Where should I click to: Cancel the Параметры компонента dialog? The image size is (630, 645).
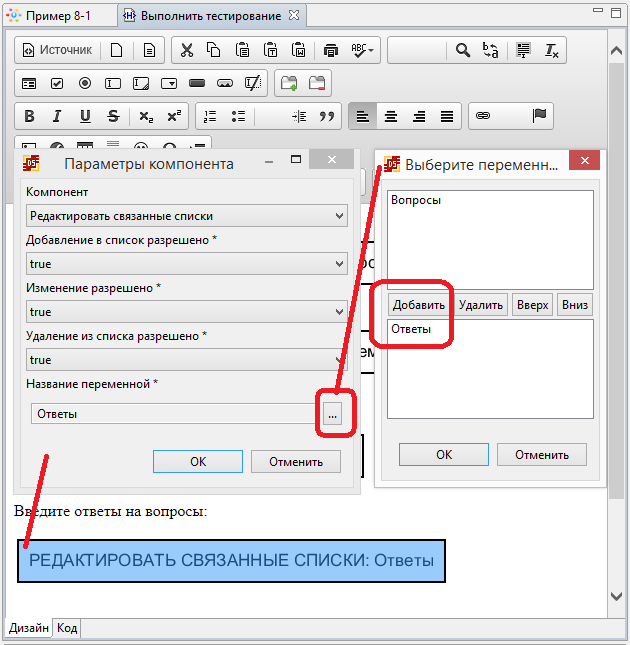pyautogui.click(x=296, y=462)
